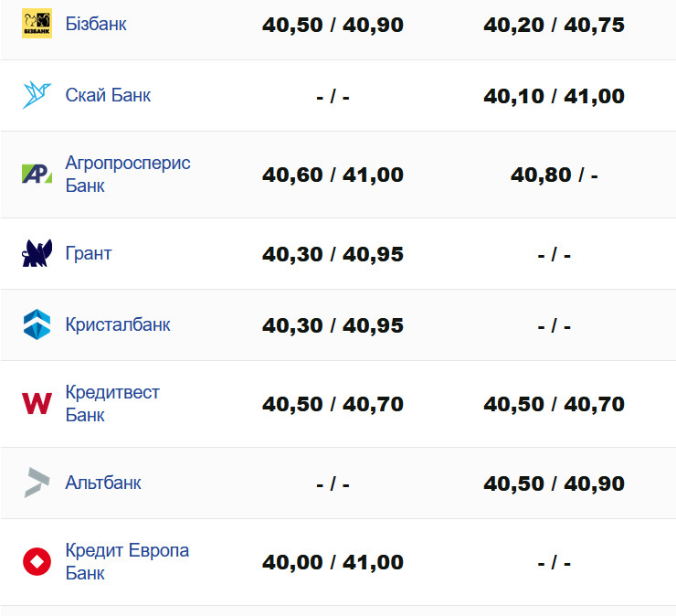
Task: Click the Агропросперис Банк AP logo
Action: 37,174
